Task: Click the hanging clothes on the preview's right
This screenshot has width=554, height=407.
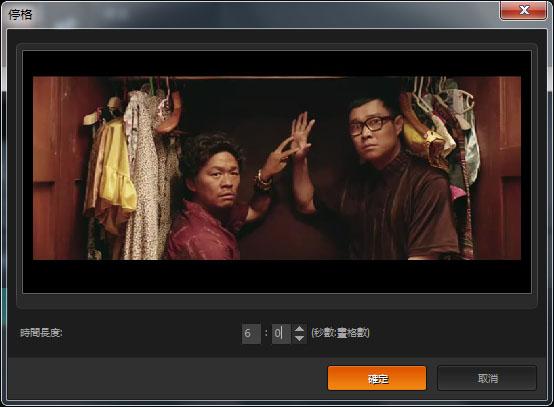Action: click(x=442, y=134)
